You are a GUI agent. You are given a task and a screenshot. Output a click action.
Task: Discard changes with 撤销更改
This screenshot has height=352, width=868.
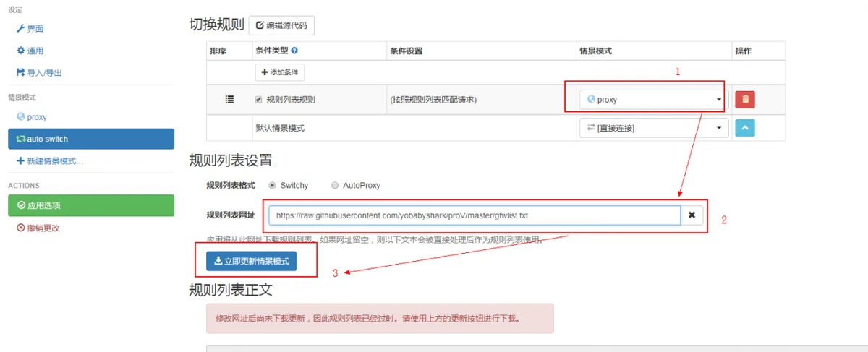tap(38, 228)
